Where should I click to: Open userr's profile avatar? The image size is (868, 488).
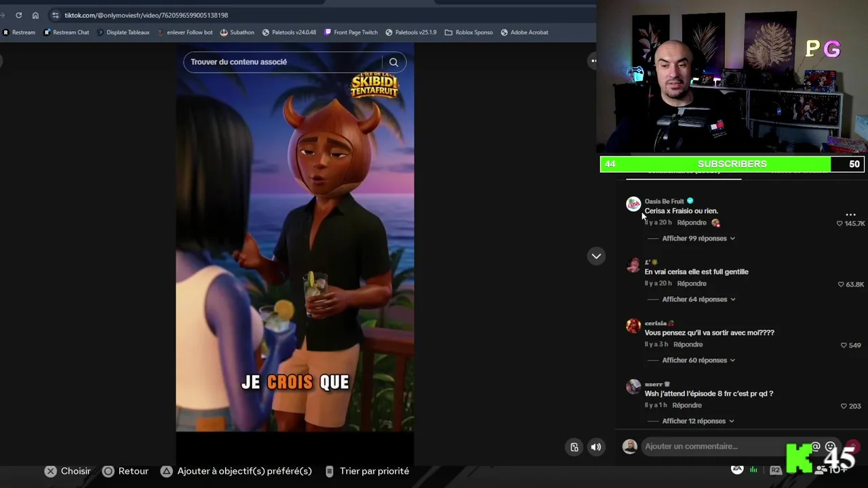point(633,386)
